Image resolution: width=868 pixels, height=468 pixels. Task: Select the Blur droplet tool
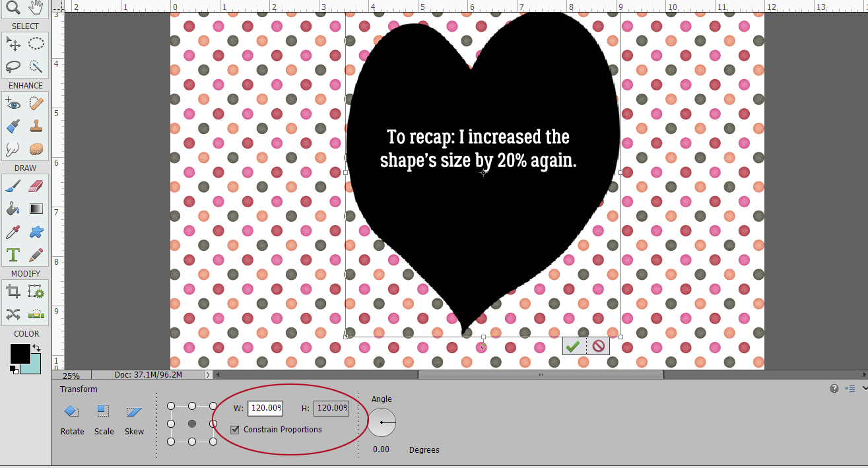13,149
